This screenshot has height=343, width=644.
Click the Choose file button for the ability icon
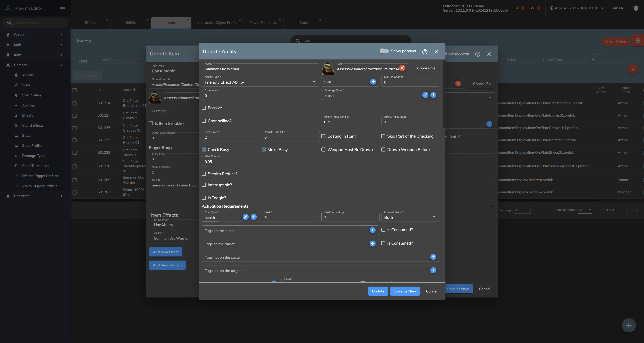pos(426,68)
